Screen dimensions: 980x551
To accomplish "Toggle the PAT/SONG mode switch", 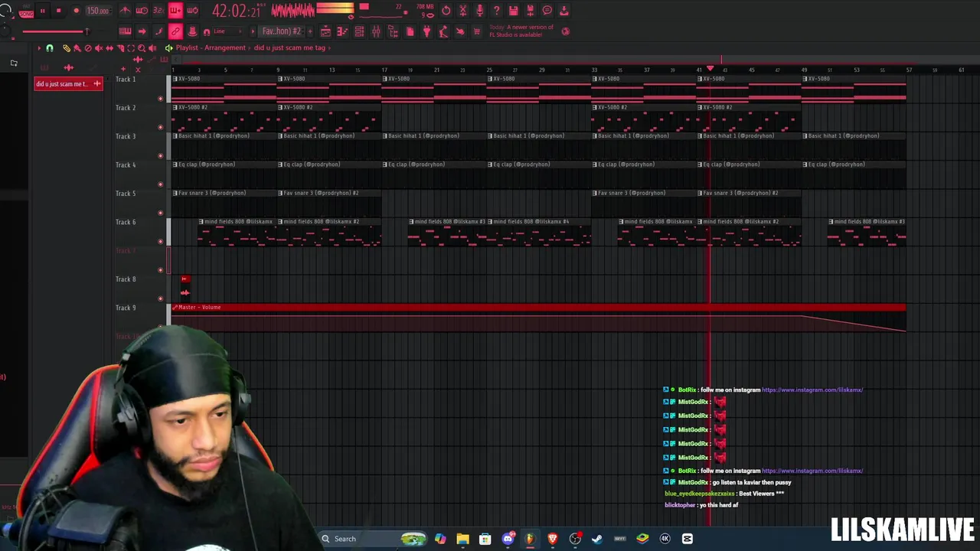I will [26, 10].
